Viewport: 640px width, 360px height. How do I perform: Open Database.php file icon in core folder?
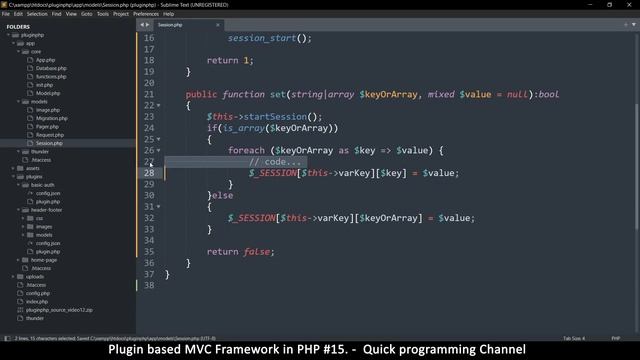point(30,68)
